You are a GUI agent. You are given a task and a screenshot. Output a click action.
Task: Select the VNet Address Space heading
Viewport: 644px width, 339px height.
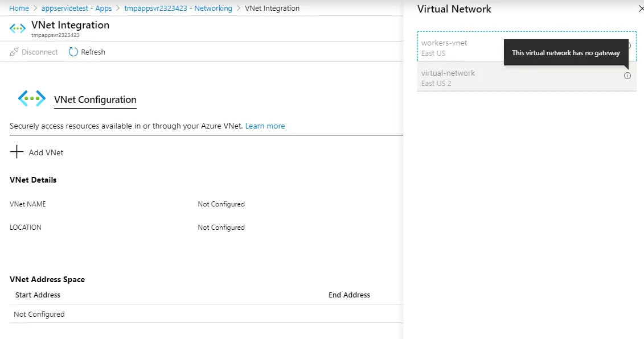click(47, 279)
